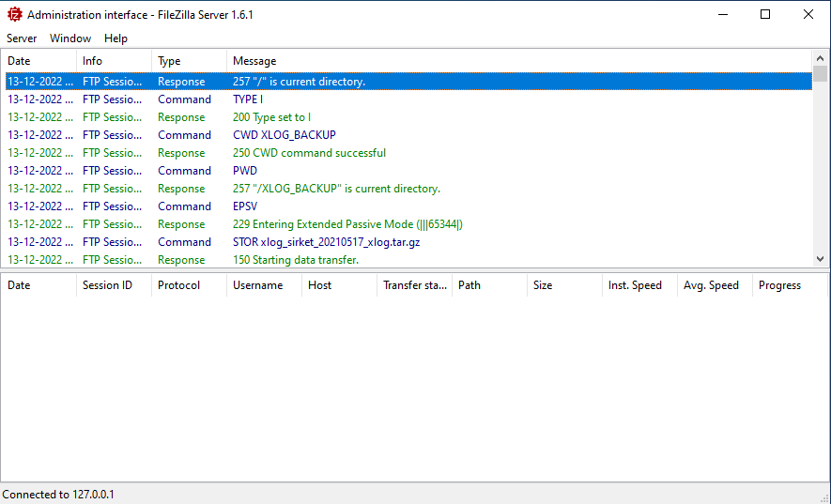831x504 pixels.
Task: Click the Message column header in log
Action: [519, 61]
